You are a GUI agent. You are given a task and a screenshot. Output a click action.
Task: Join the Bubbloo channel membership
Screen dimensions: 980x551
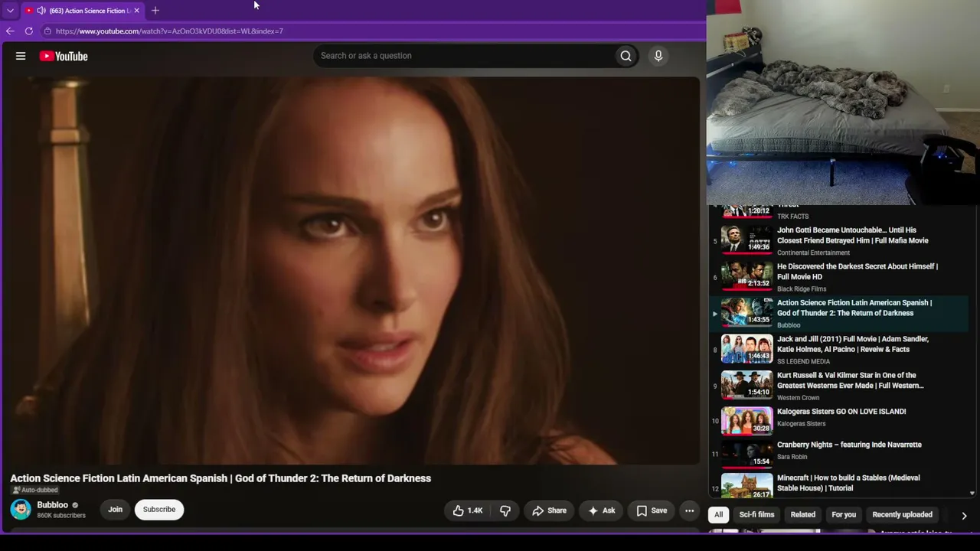[x=115, y=510]
